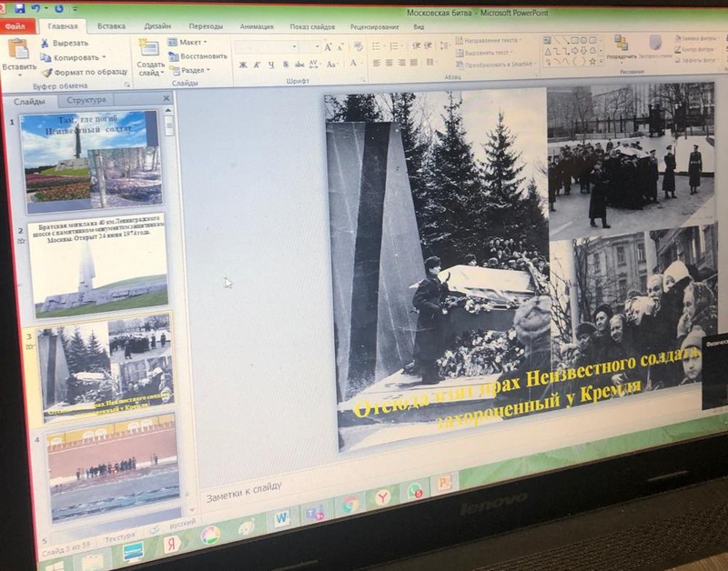The image size is (728, 571).
Task: Click the Восстановить button
Action: (x=197, y=56)
